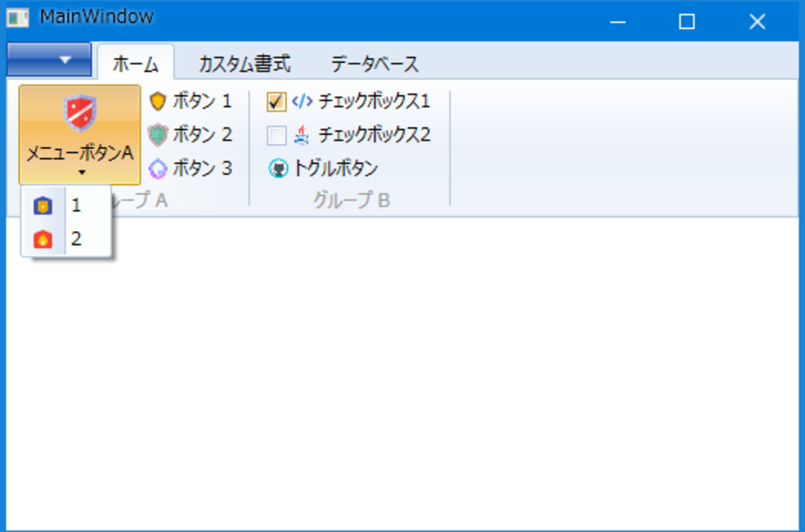Toggle the トグルボタン label
The height and width of the screenshot is (532, 805).
click(335, 168)
